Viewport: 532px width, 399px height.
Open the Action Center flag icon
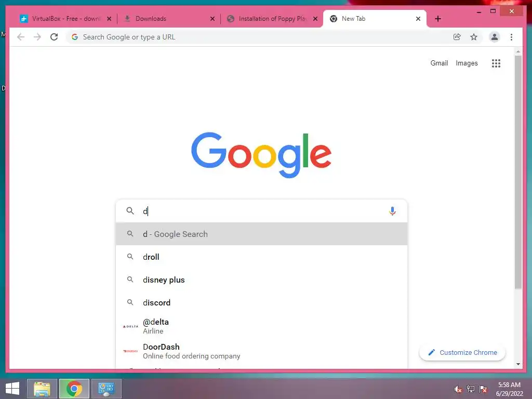click(x=483, y=389)
